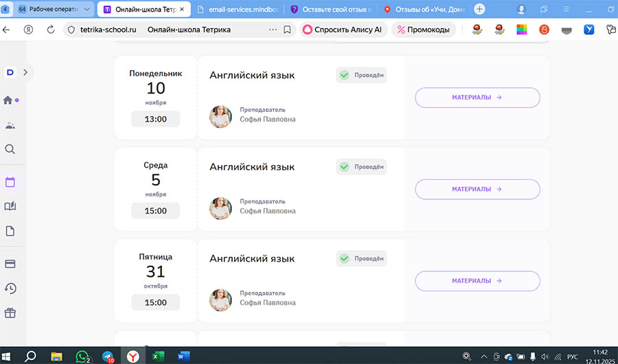Click the teacher avatar on 5 ноября lesson
This screenshot has width=618, height=364.
tap(220, 208)
